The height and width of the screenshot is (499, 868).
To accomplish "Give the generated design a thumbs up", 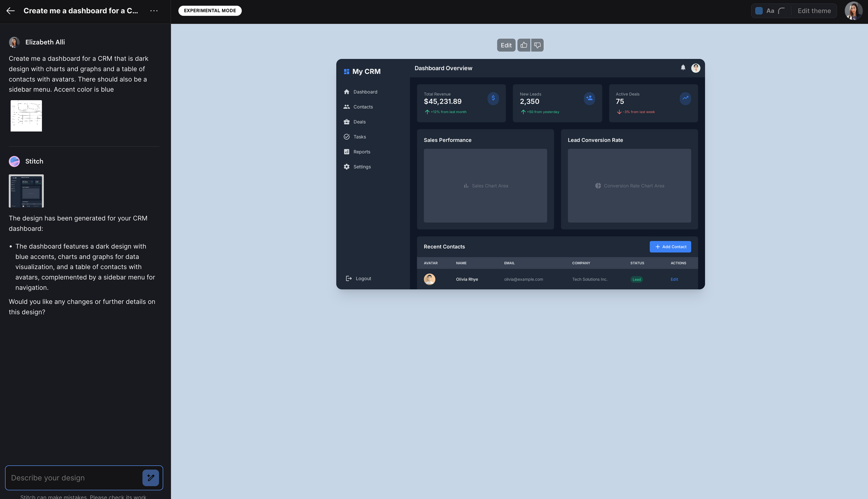I will [523, 45].
